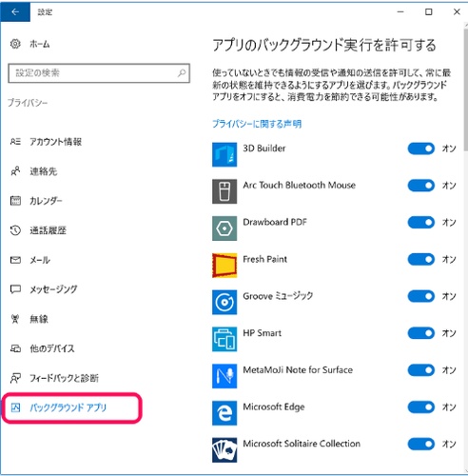
Task: Click the MetaMoJi Note for Surface label
Action: coord(298,369)
